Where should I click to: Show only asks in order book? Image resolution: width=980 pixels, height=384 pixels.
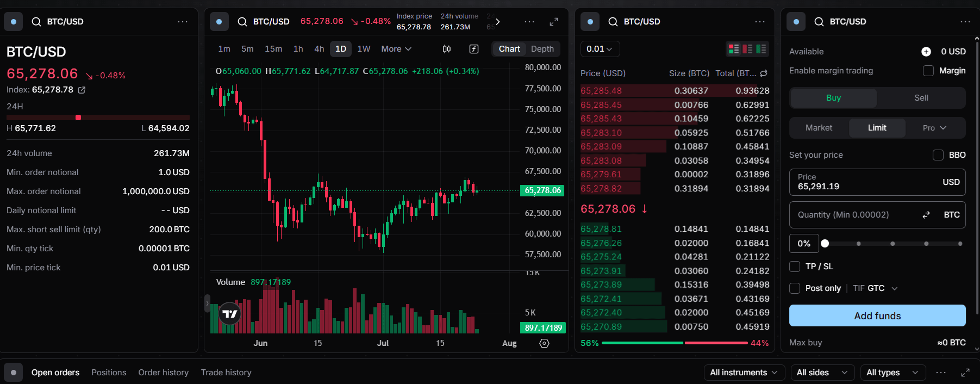(747, 49)
